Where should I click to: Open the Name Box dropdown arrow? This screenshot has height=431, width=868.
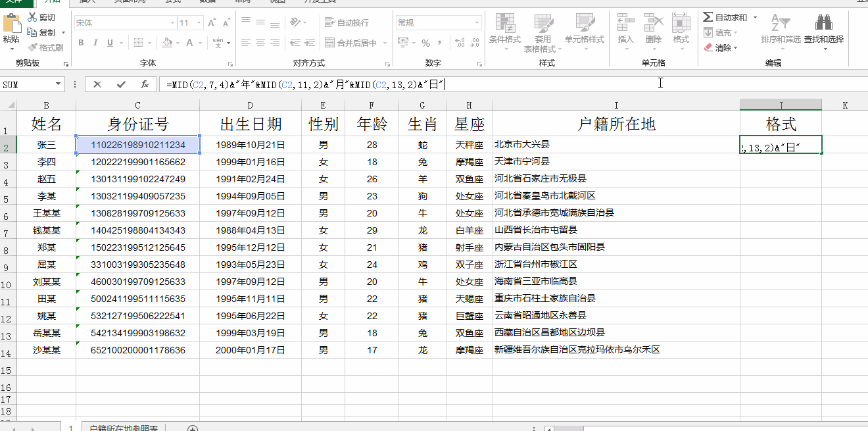(58, 84)
